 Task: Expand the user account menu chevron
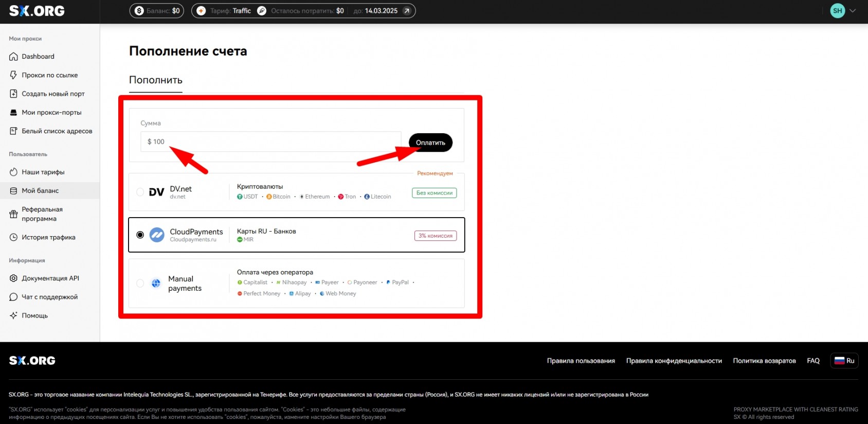click(853, 10)
